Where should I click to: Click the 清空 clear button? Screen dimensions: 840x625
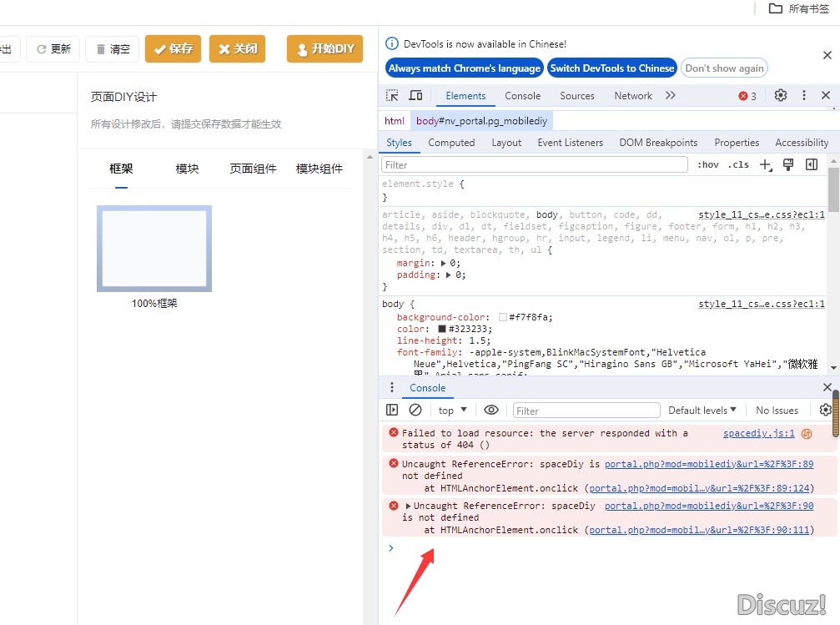tap(113, 48)
